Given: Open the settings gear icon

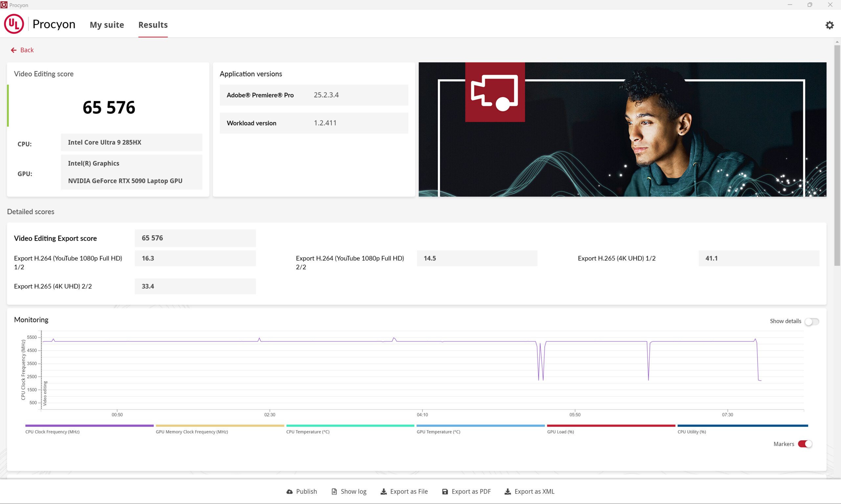Looking at the screenshot, I should click(x=830, y=25).
